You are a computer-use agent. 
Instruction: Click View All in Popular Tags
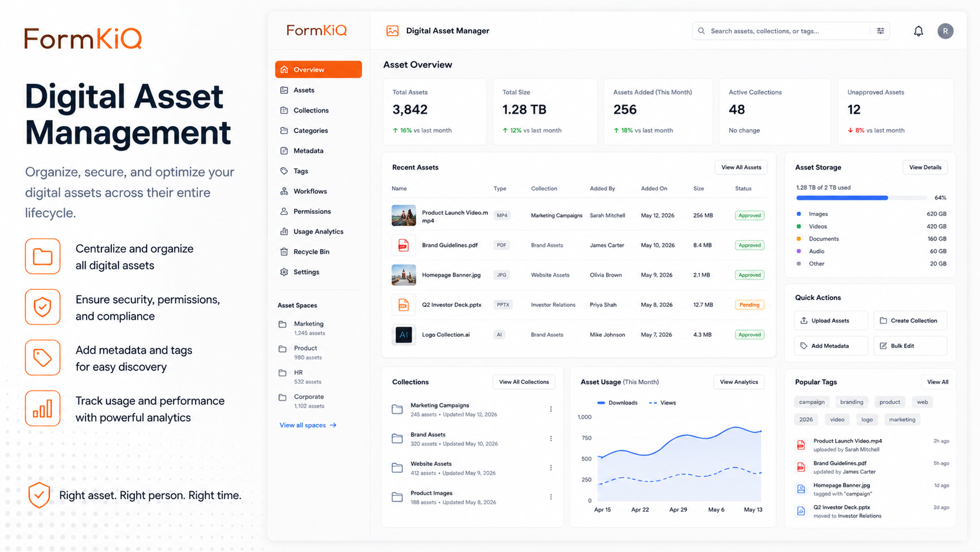click(x=937, y=382)
